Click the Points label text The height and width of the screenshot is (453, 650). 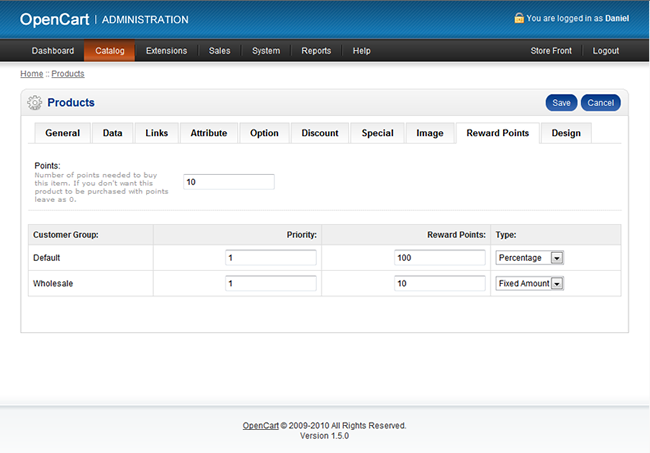click(47, 166)
